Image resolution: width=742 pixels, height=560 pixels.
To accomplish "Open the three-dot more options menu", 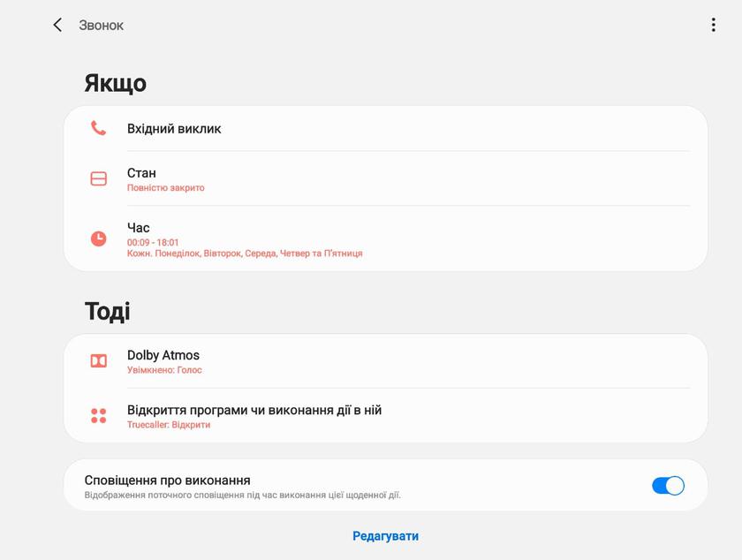I will [713, 25].
